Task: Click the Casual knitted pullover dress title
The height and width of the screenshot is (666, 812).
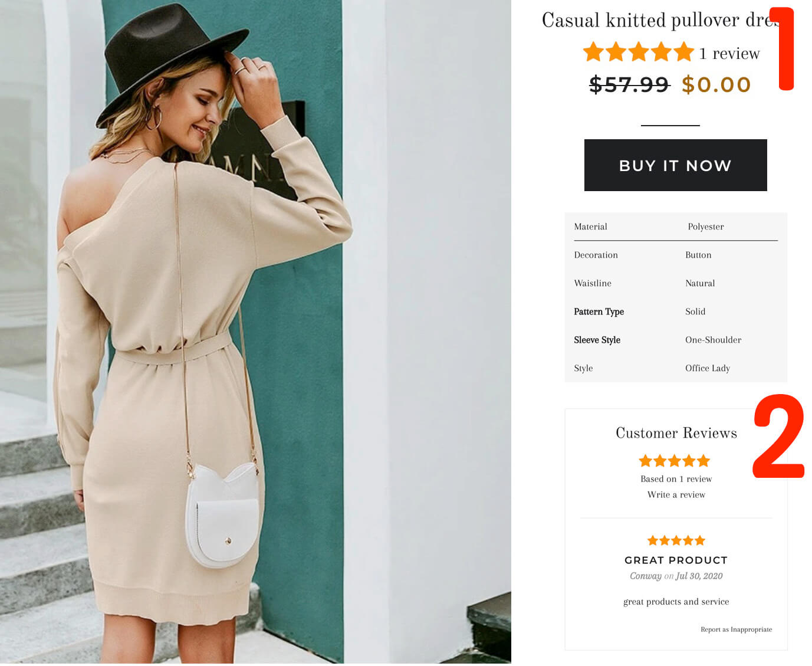Action: [x=660, y=21]
